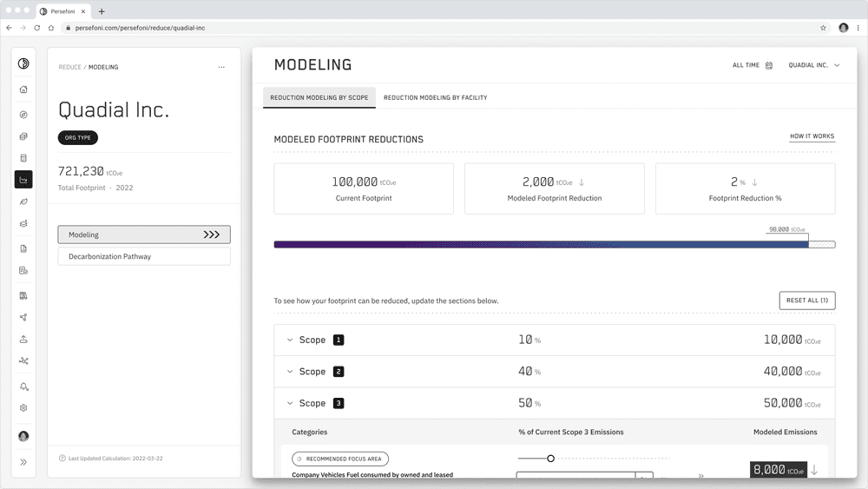Image resolution: width=868 pixels, height=489 pixels.
Task: Click the Persefoni logo at sidebar top
Action: tap(23, 63)
